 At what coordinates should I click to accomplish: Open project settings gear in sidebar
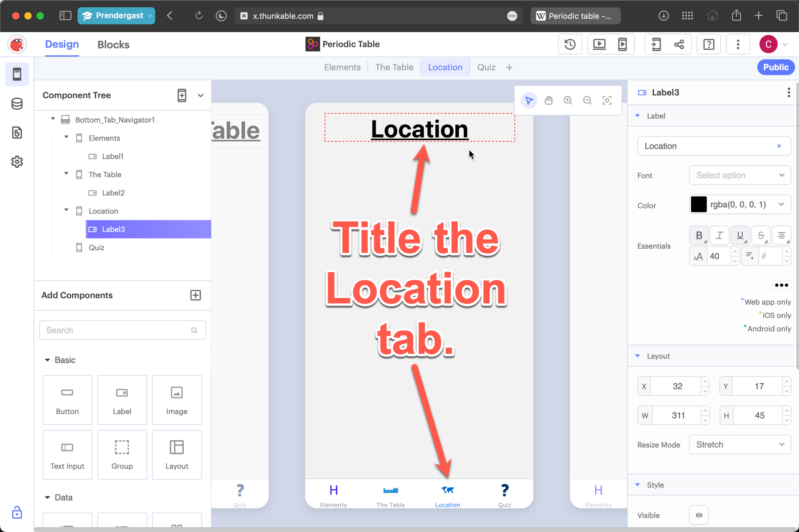(17, 162)
